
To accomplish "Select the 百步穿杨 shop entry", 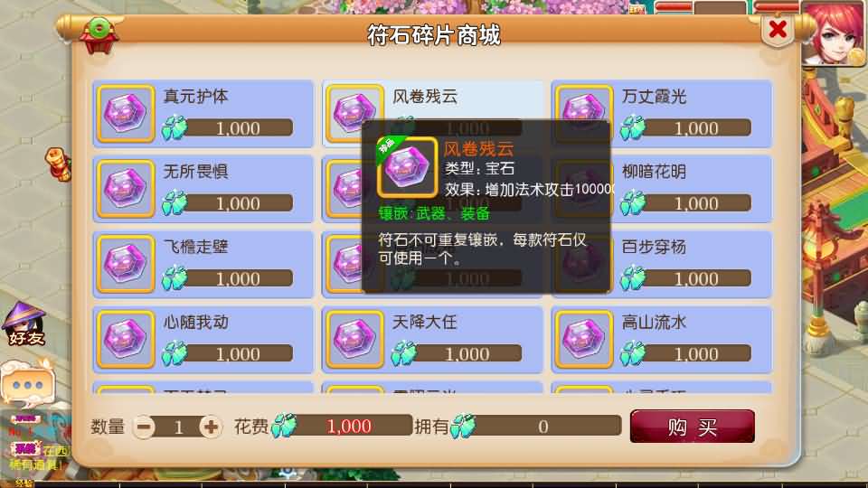I will point(662,264).
